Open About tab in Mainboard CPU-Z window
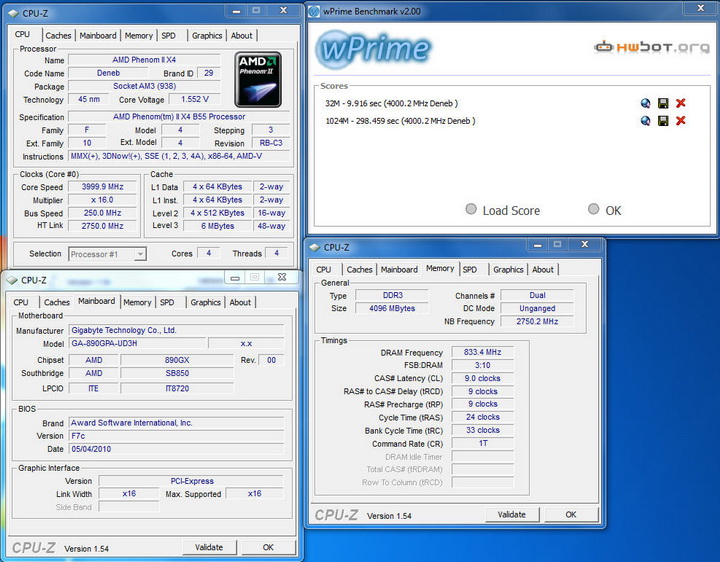 pyautogui.click(x=240, y=302)
